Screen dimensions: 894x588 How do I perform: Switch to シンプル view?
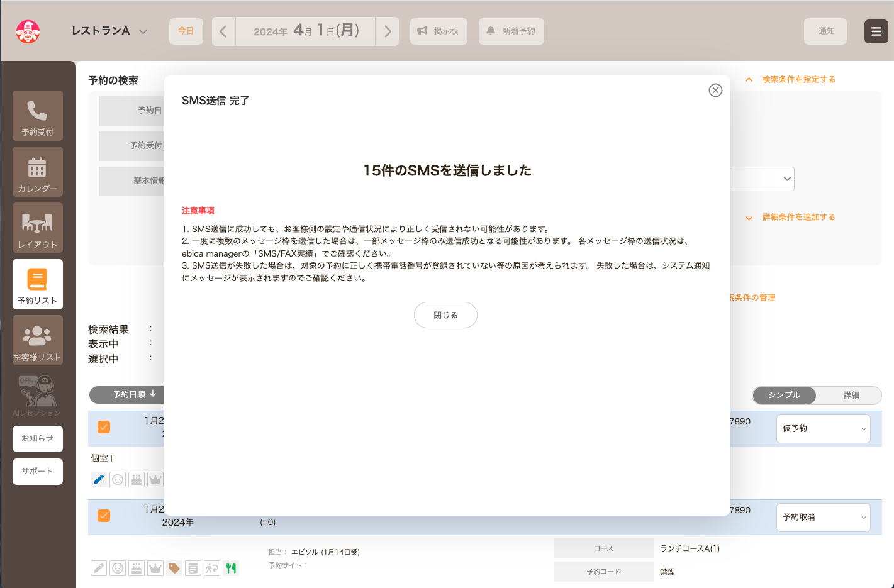[x=784, y=395]
